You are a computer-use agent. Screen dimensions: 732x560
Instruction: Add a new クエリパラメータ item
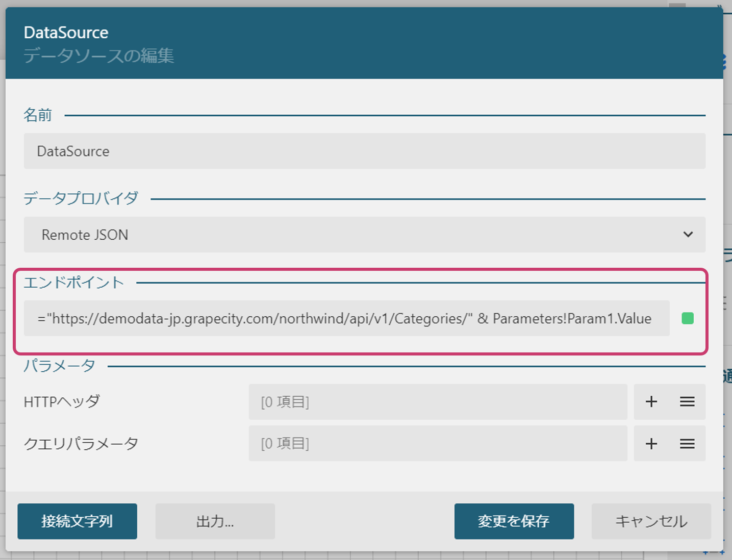click(x=651, y=444)
